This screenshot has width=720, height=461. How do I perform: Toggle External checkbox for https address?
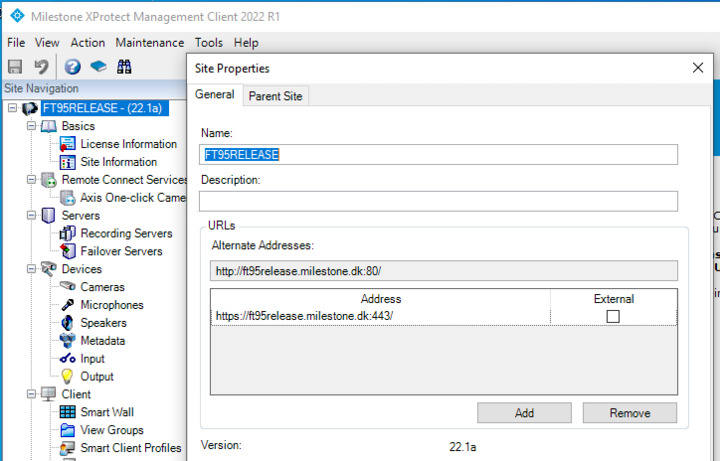[613, 316]
